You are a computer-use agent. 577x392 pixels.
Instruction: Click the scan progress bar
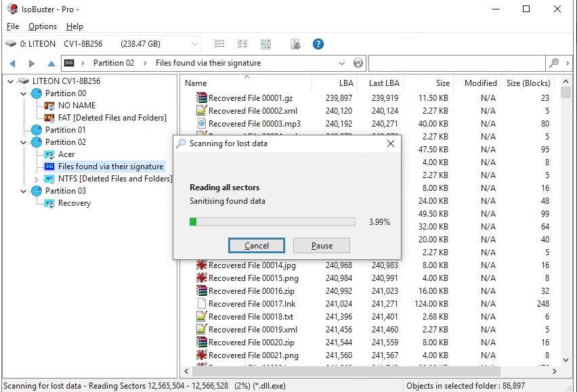[272, 221]
